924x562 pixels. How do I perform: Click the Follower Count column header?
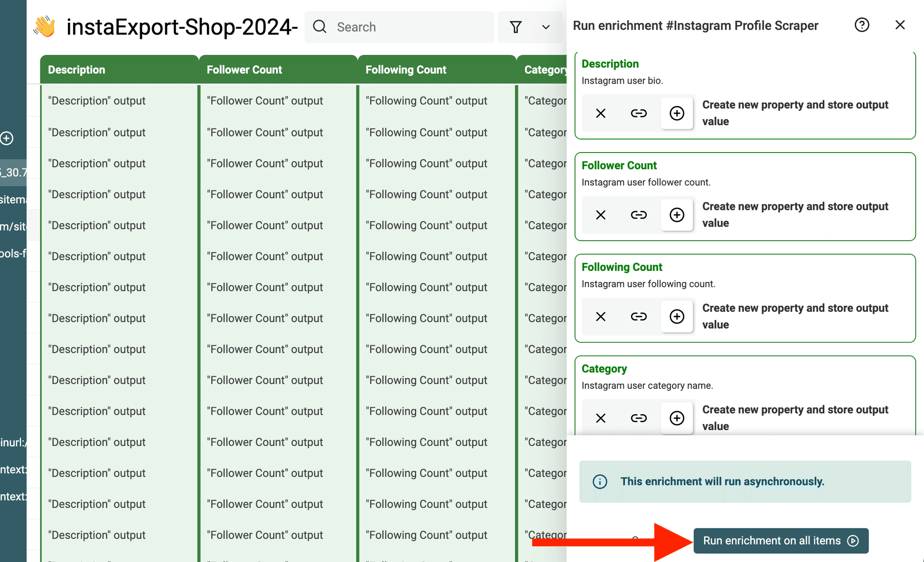(244, 70)
